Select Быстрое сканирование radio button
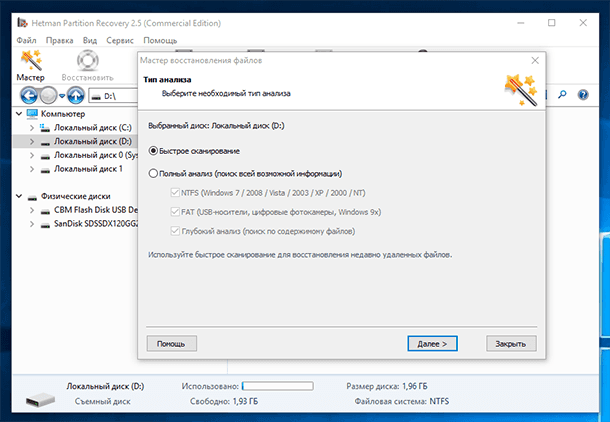This screenshot has height=422, width=610. tap(153, 151)
